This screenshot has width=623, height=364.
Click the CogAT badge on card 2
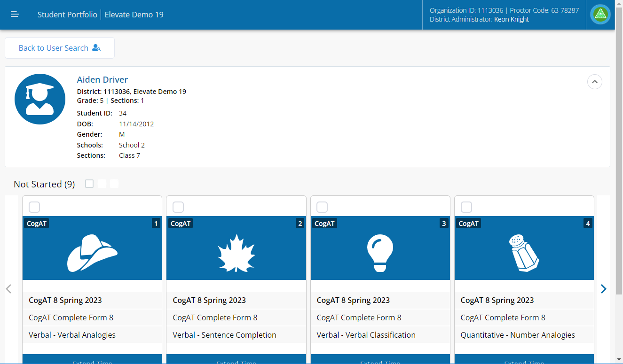(x=181, y=224)
